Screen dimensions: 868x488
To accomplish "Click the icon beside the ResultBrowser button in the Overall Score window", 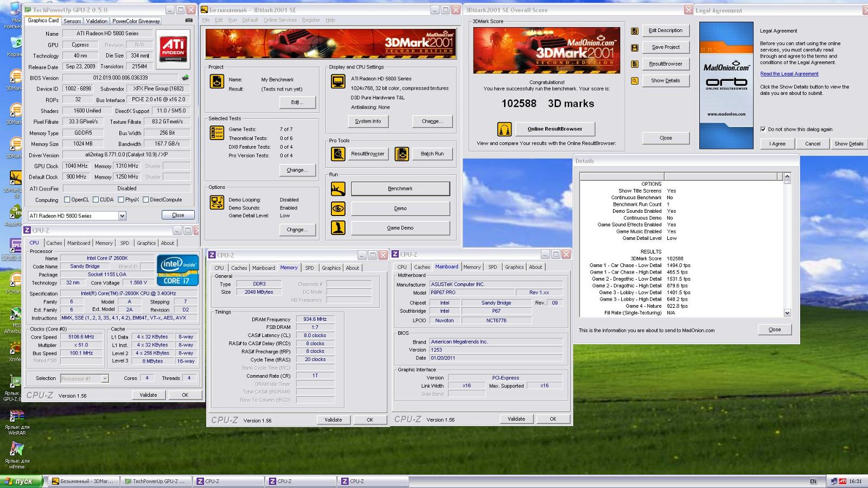I will coord(635,64).
